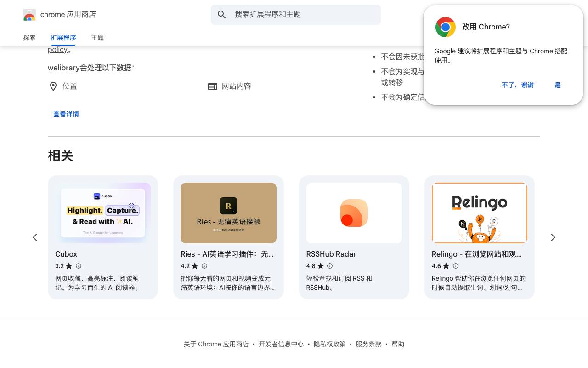The width and height of the screenshot is (588, 368).
Task: Click the Relingo description text
Action: pos(479,283)
